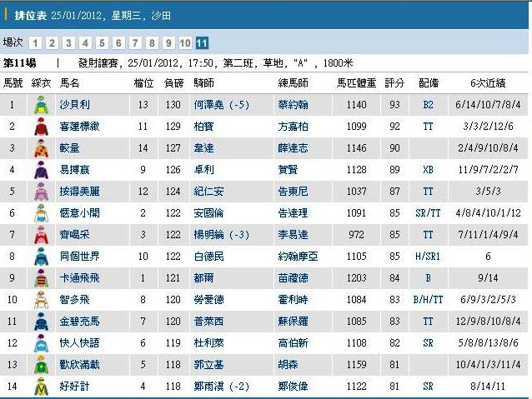Click the yellow silks icon for 好好計

tap(40, 387)
